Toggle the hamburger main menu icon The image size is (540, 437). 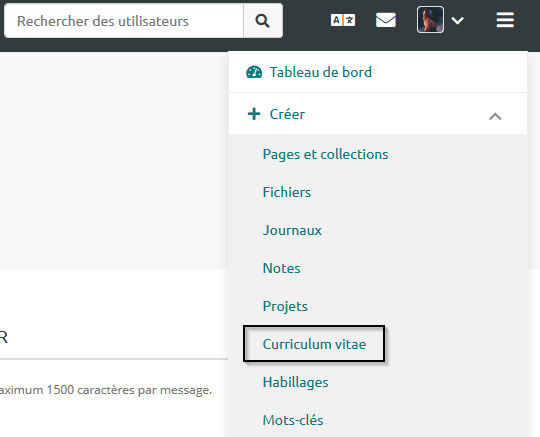(x=505, y=20)
